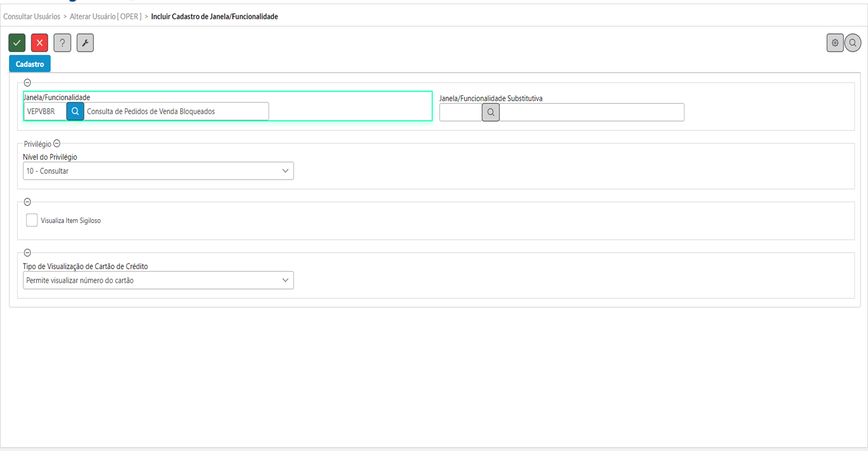
Task: Open help via question mark icon
Action: point(62,43)
